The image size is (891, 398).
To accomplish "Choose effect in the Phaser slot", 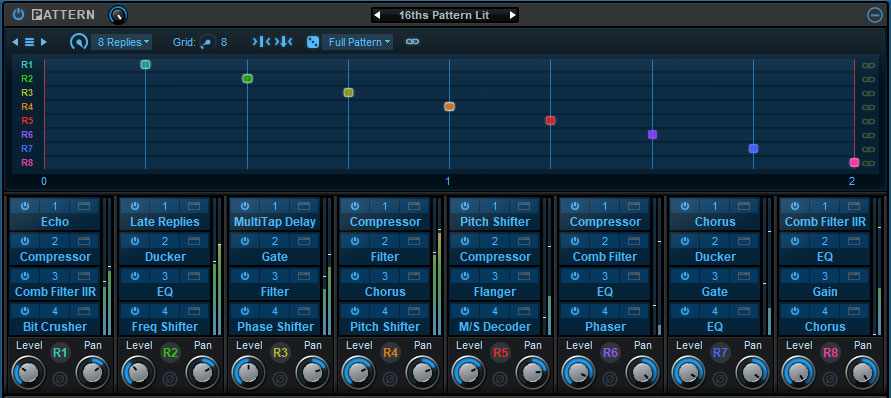I will 605,327.
